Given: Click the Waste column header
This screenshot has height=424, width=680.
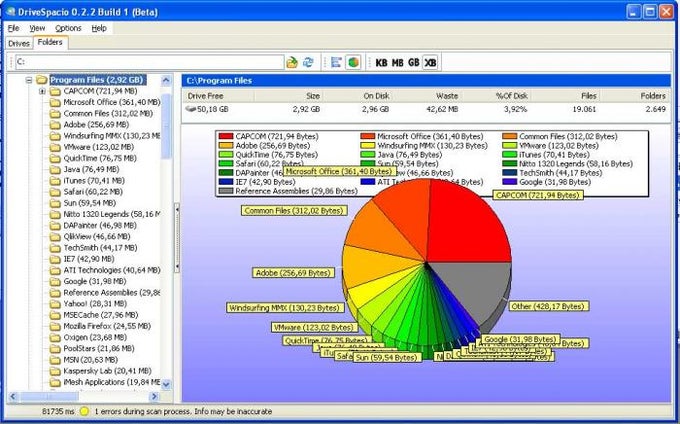Looking at the screenshot, I should pos(426,96).
